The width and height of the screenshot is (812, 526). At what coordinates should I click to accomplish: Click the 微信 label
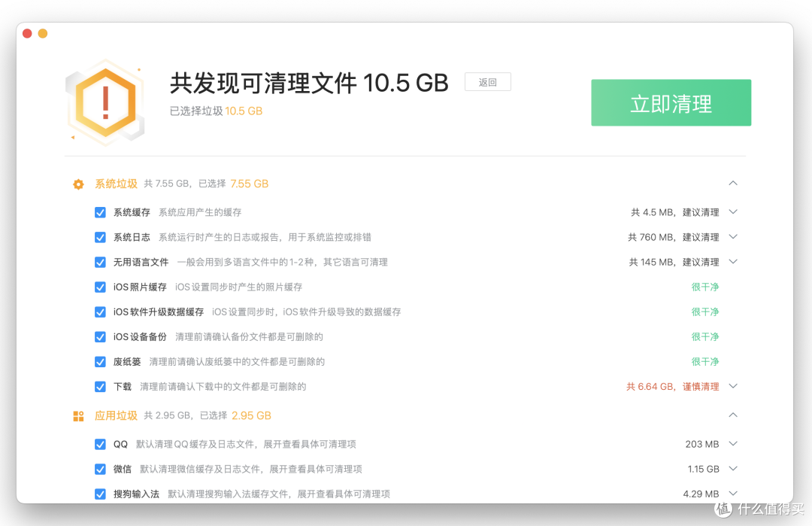click(123, 469)
